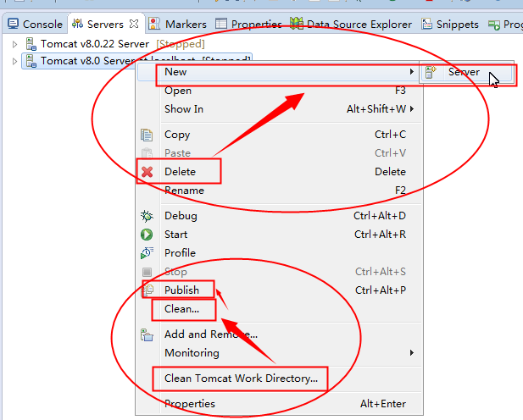Open the Data Source Explorer tab
523x420 pixels.
[x=351, y=24]
